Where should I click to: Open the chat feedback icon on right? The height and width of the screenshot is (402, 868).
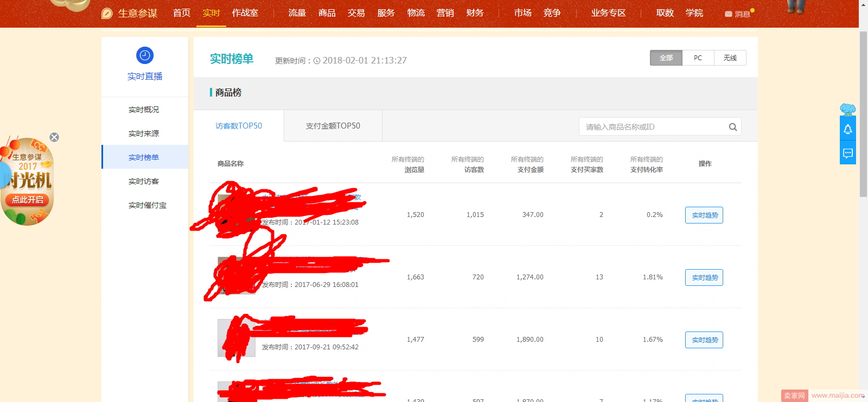click(x=848, y=153)
